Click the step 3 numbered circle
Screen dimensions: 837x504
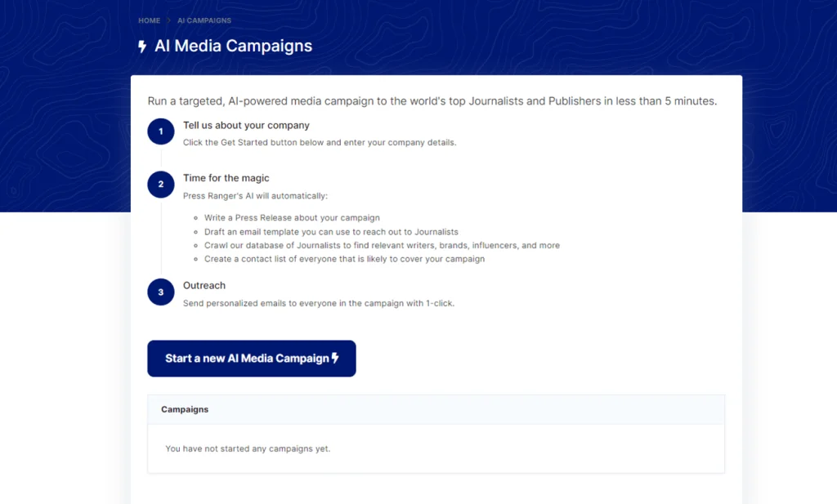(161, 292)
